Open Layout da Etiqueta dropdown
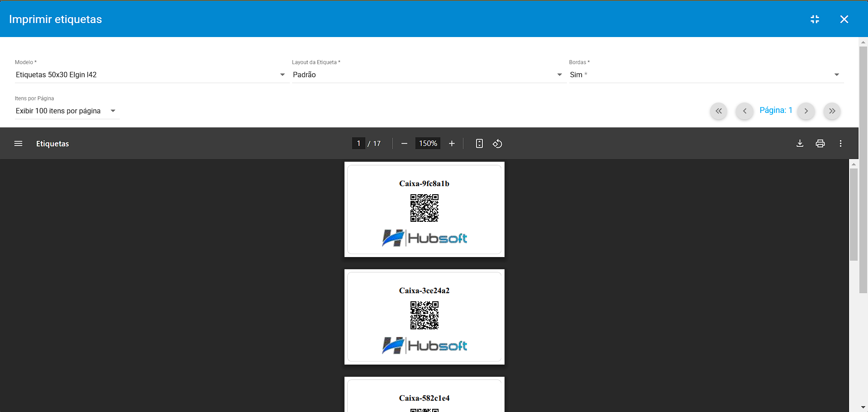Image resolution: width=868 pixels, height=412 pixels. click(428, 75)
